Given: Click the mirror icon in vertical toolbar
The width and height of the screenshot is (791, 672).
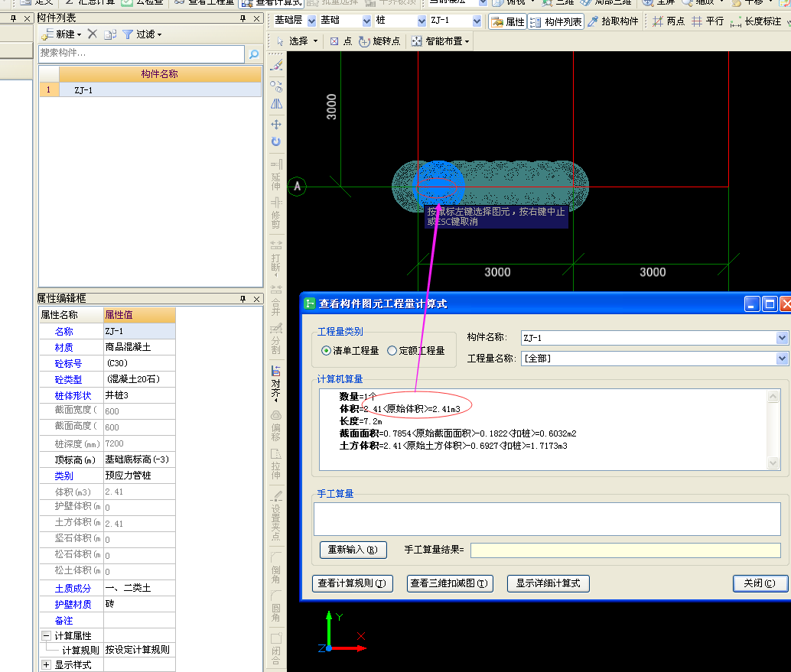Looking at the screenshot, I should click(276, 104).
